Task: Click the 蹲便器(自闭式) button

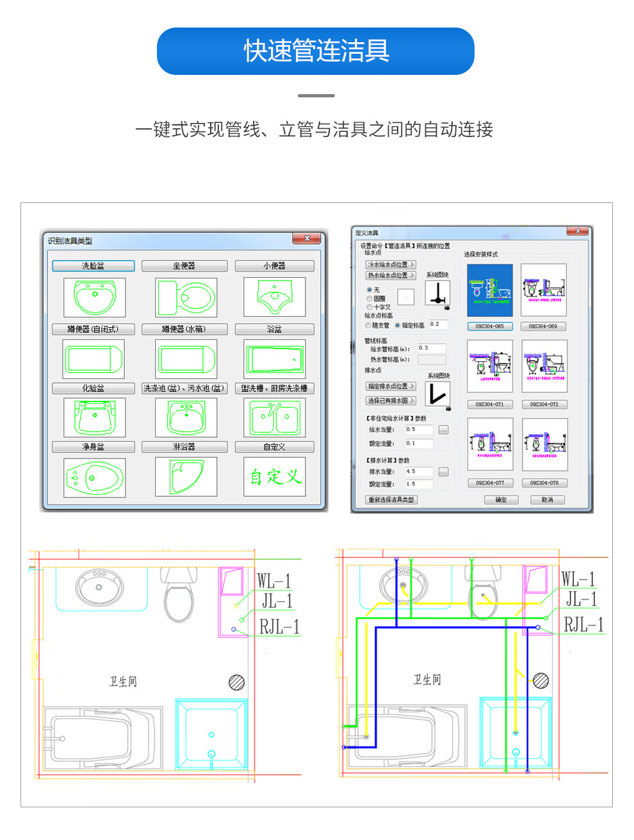Action: [93, 329]
